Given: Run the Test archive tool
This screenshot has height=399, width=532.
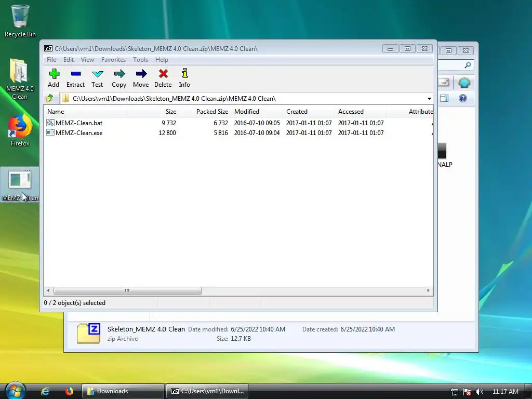Looking at the screenshot, I should coord(97,74).
